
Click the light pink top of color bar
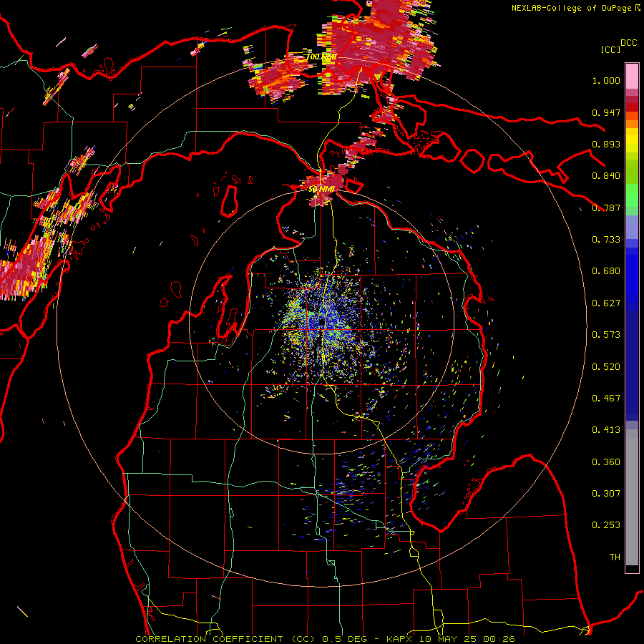point(632,76)
